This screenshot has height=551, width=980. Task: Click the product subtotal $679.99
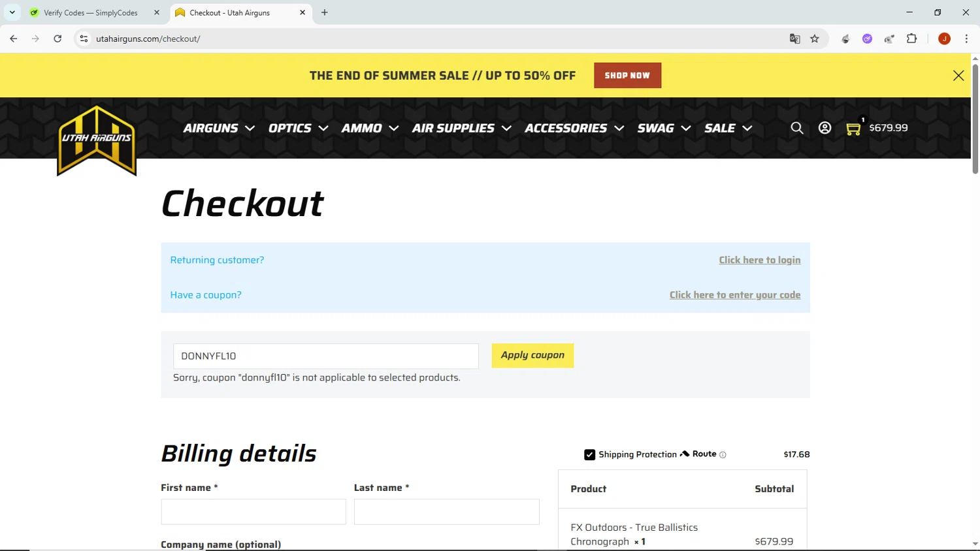774,541
